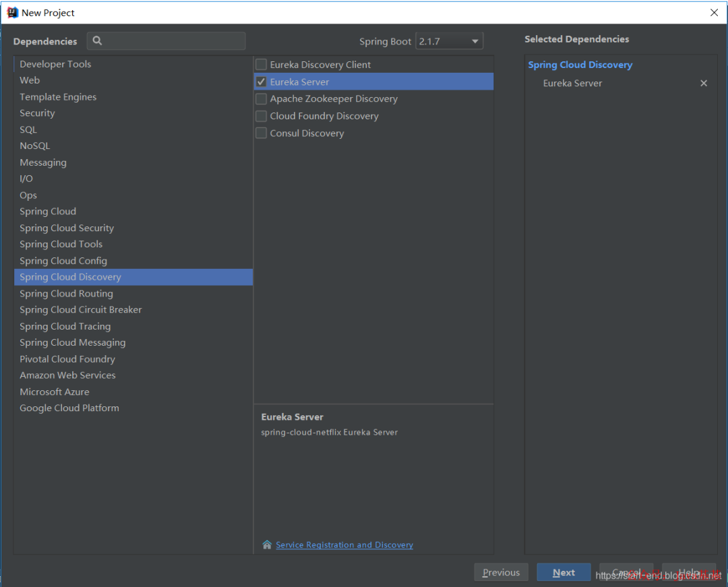728x587 pixels.
Task: Check the Cloud Foundry Discovery option
Action: click(x=262, y=116)
